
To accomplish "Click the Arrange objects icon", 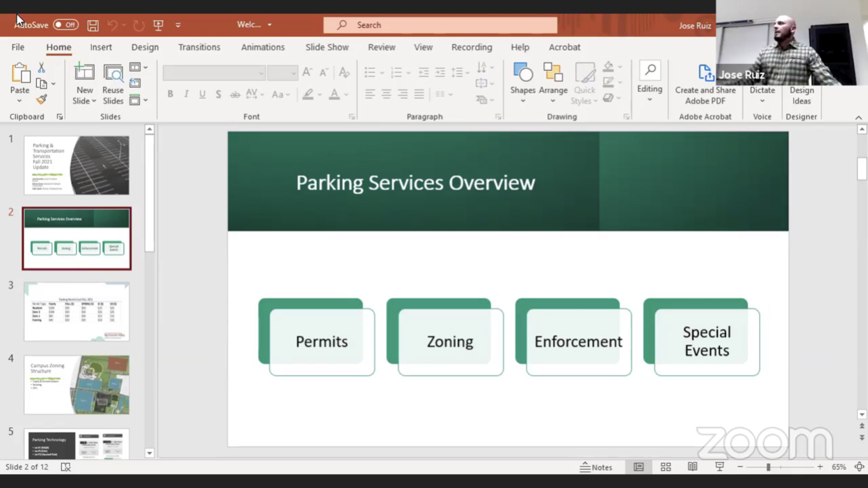I will tap(553, 73).
